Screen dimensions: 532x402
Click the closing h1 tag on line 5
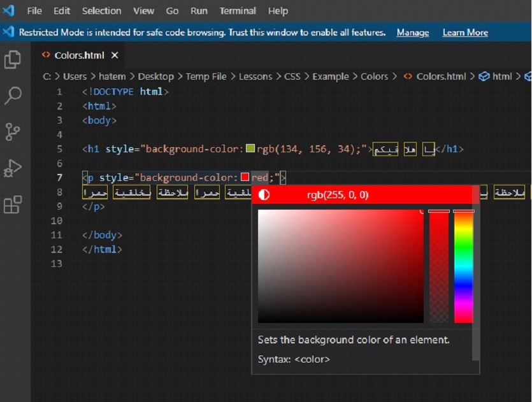click(449, 149)
